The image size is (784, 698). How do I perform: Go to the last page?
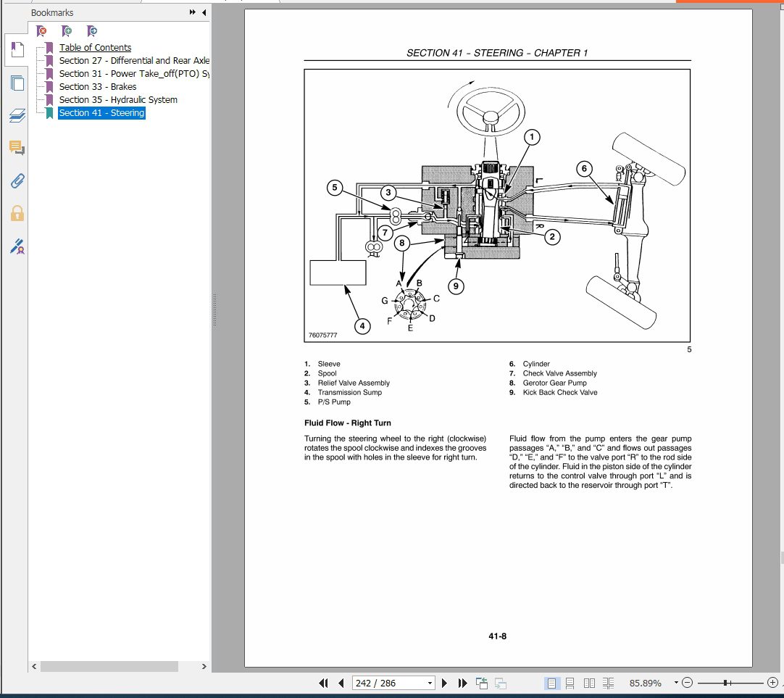point(462,683)
